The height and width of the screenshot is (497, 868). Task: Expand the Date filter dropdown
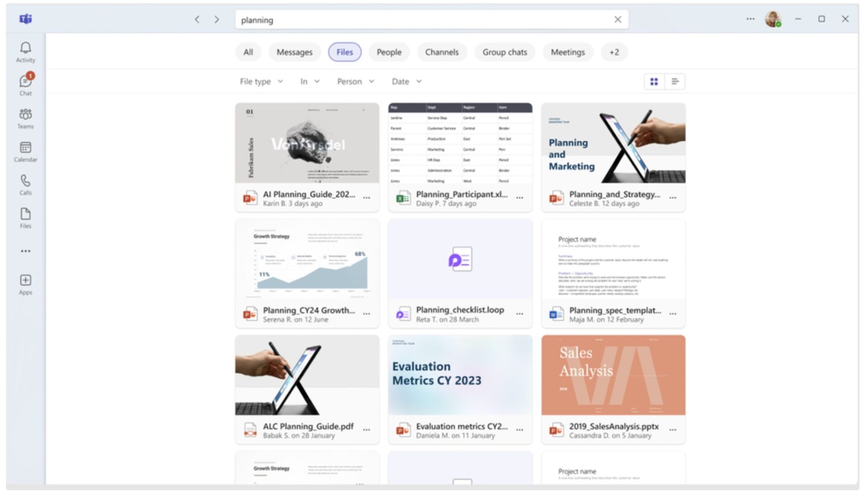pyautogui.click(x=406, y=81)
